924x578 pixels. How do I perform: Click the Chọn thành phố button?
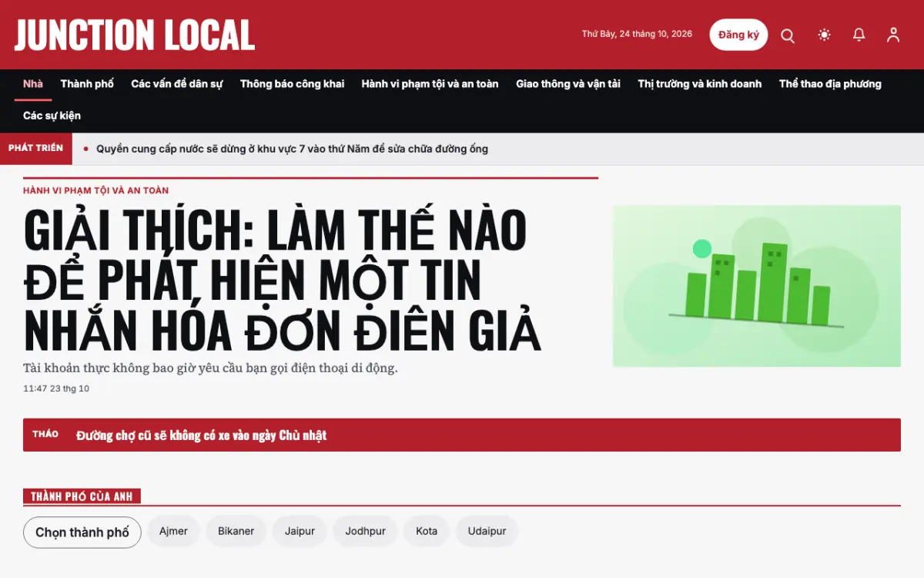point(82,533)
